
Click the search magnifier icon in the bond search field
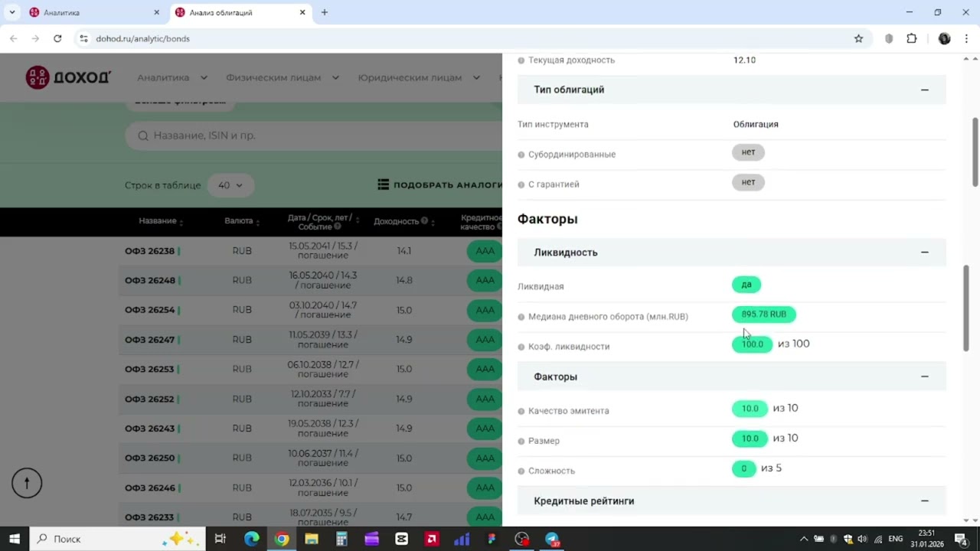click(143, 135)
